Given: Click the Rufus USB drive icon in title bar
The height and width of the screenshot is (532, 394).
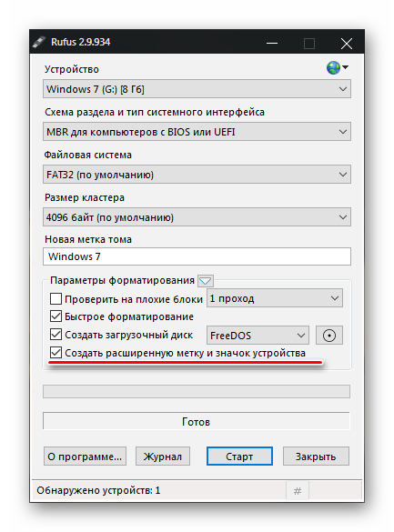Looking at the screenshot, I should click(39, 42).
